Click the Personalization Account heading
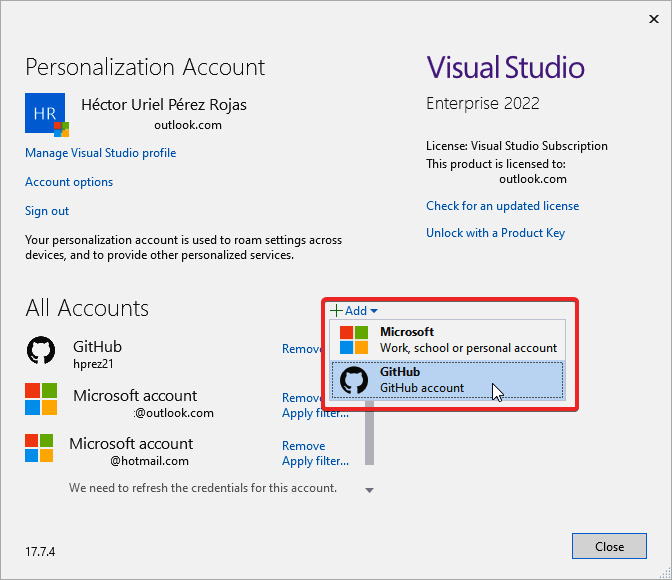 click(x=145, y=67)
